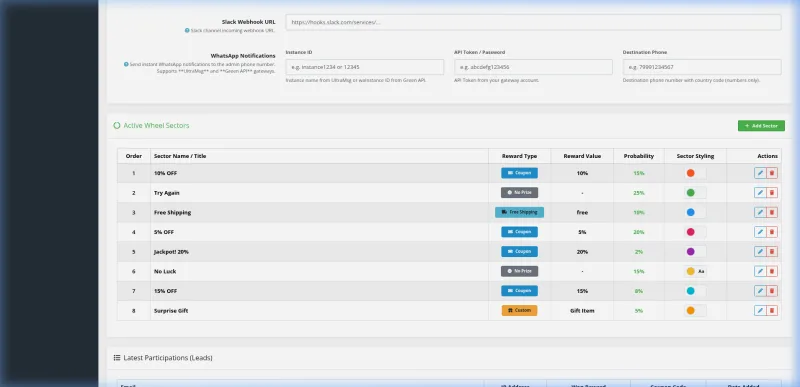Click the Slack Webhook URL help icon
The width and height of the screenshot is (800, 387).
tap(187, 31)
